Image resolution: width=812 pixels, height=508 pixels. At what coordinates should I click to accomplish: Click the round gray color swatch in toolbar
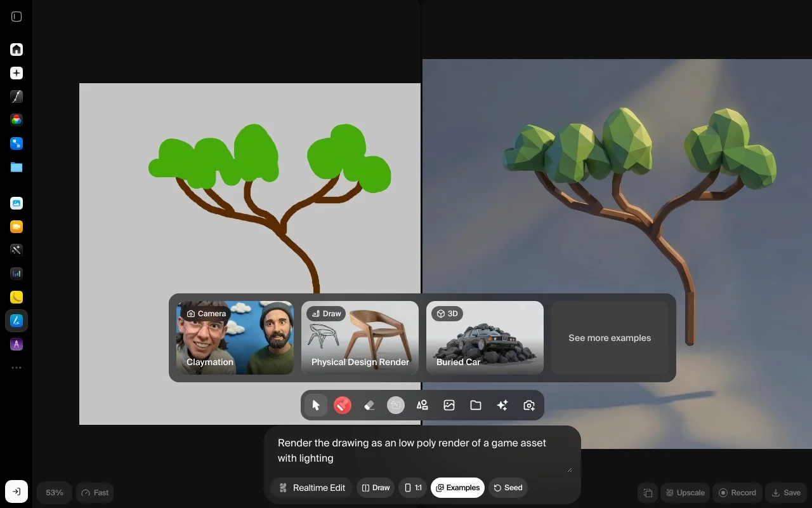396,405
